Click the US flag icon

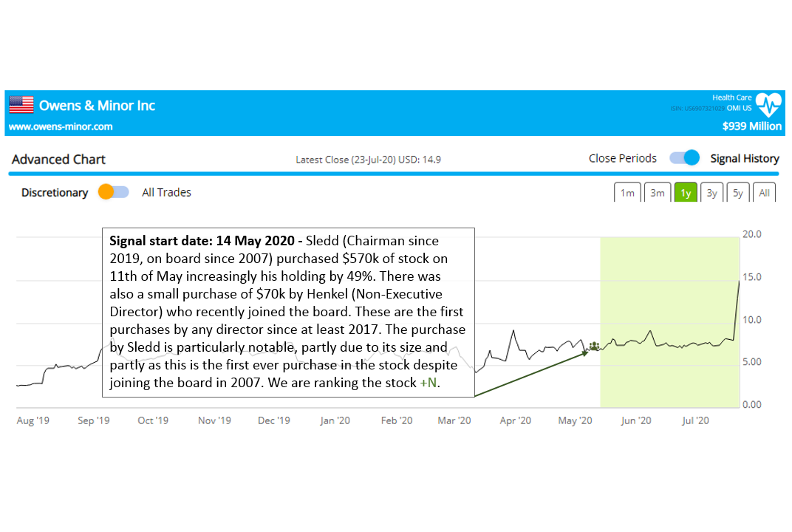[x=21, y=105]
